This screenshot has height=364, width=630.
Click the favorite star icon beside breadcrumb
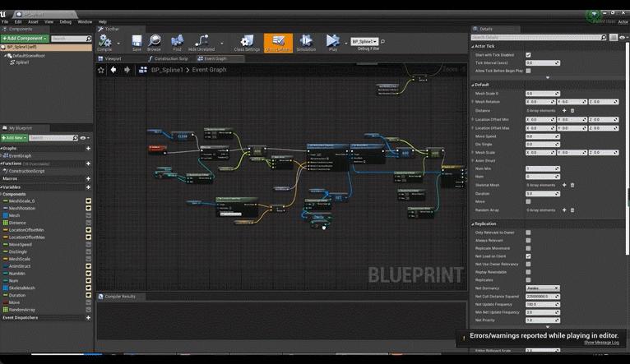(102, 71)
